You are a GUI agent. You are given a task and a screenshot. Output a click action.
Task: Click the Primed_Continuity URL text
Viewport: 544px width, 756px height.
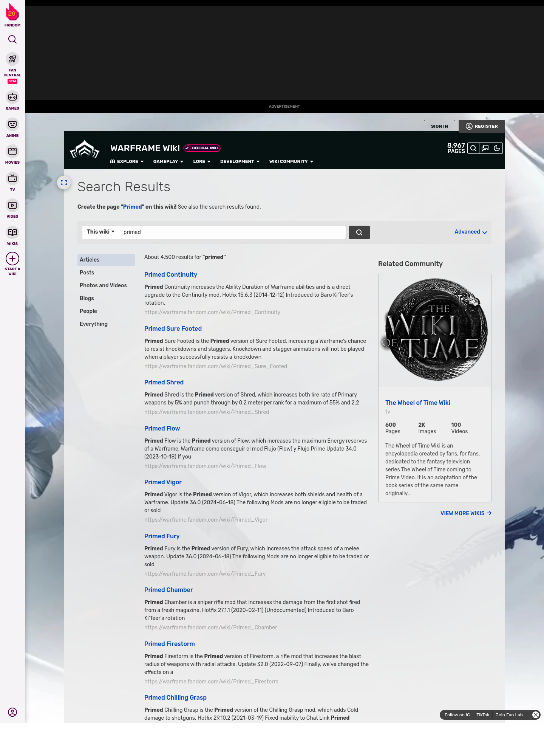pos(212,312)
